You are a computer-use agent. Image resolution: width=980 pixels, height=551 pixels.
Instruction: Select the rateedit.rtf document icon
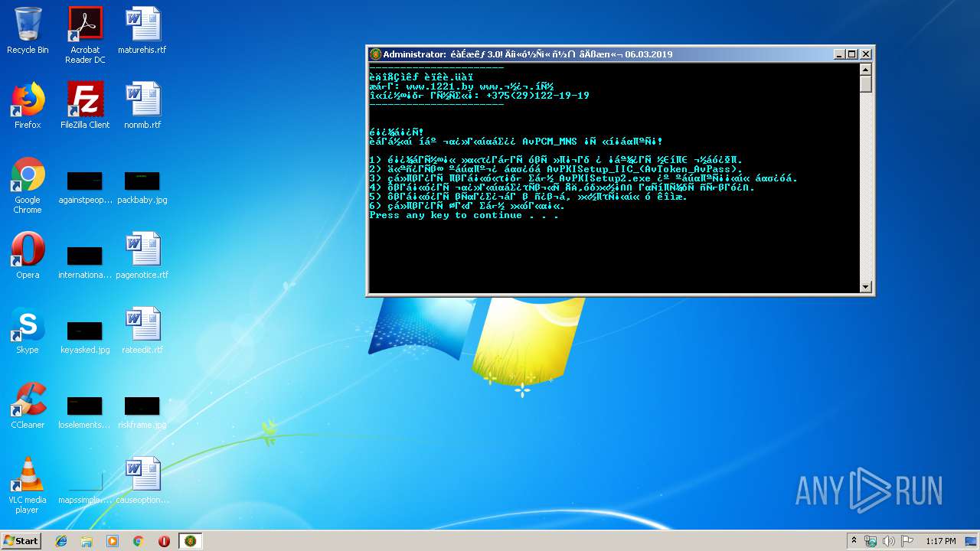pos(142,331)
